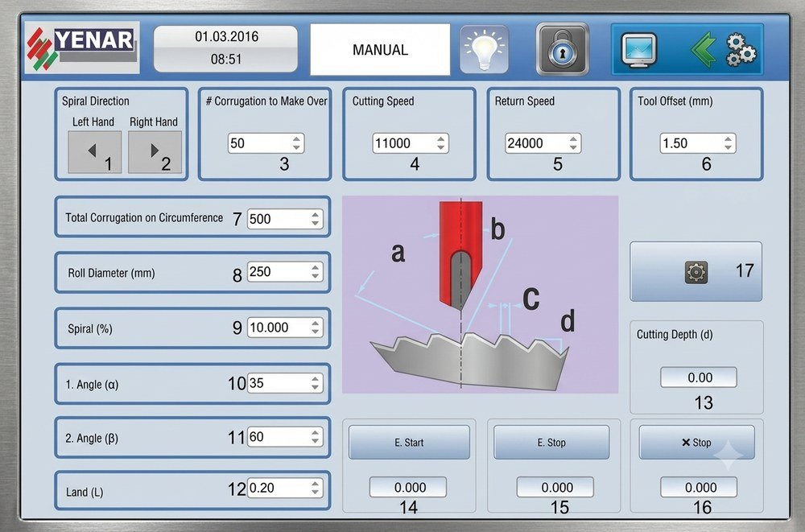Click the Cutting Depth (d) value field
The image size is (805, 532).
(x=698, y=377)
